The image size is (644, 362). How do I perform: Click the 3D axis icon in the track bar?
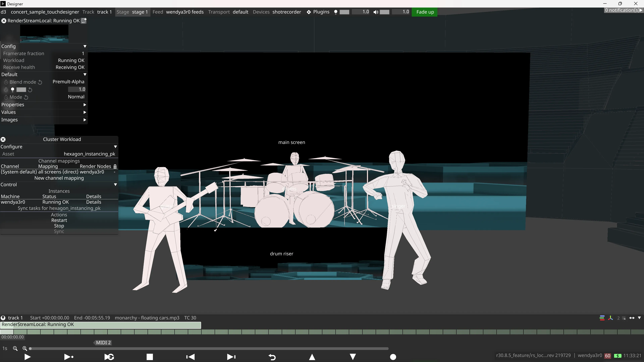pos(610,318)
